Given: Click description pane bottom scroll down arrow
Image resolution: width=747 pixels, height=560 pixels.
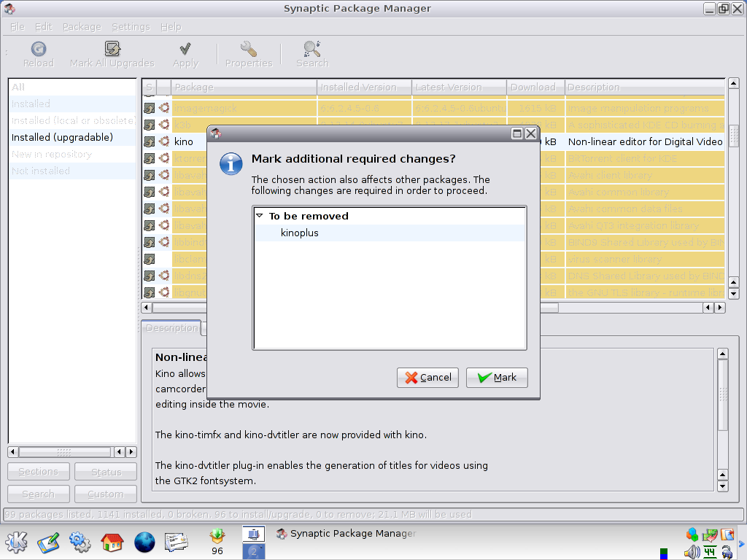Looking at the screenshot, I should coord(722,486).
